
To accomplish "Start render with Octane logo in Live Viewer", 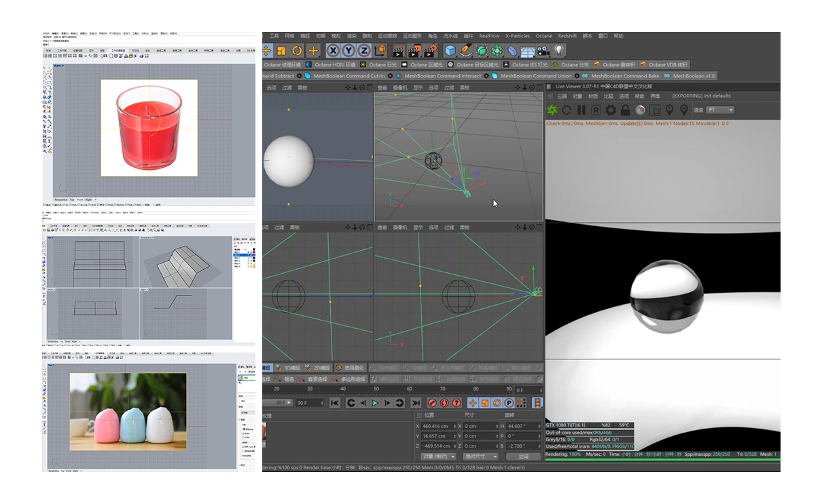I will pos(552,109).
